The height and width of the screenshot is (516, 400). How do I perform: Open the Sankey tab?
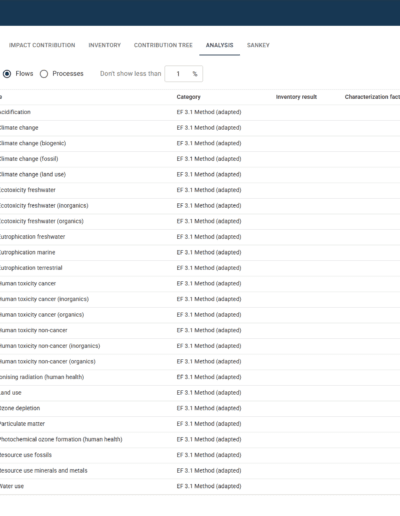[x=258, y=45]
